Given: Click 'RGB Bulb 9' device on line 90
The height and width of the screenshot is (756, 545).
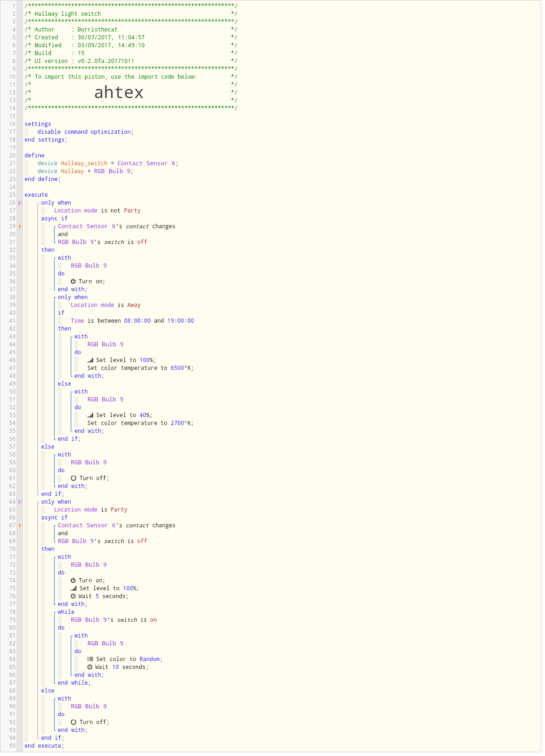Looking at the screenshot, I should [x=89, y=706].
